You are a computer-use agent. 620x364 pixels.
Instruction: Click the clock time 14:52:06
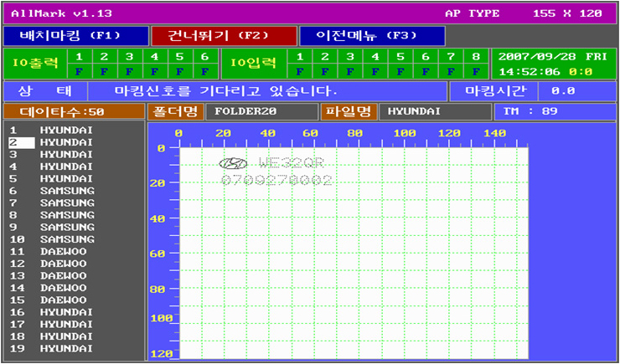pyautogui.click(x=531, y=72)
